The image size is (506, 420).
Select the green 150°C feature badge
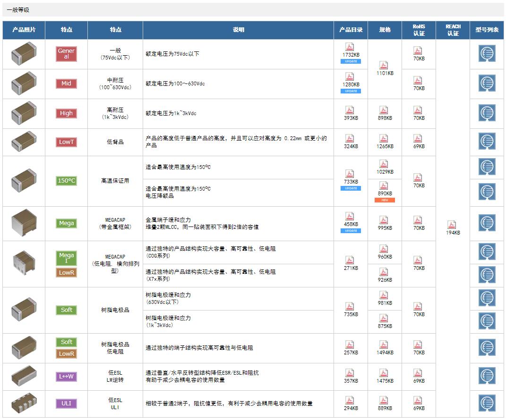click(66, 181)
